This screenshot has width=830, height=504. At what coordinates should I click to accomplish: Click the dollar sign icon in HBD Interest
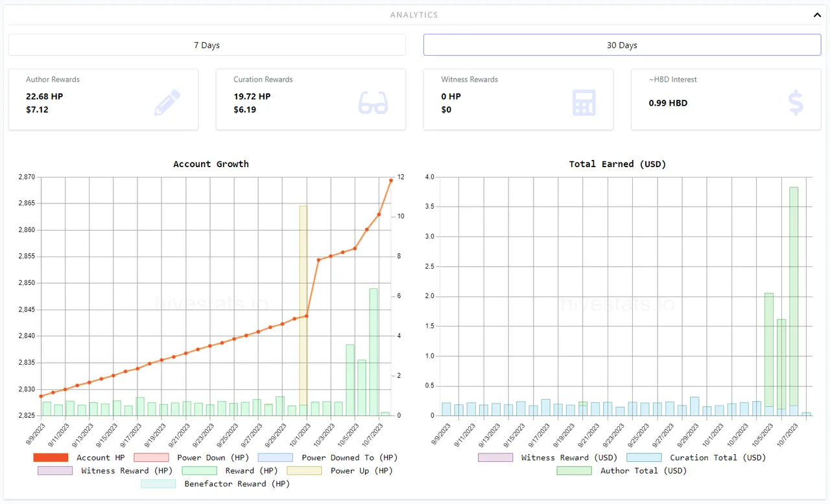(x=796, y=103)
